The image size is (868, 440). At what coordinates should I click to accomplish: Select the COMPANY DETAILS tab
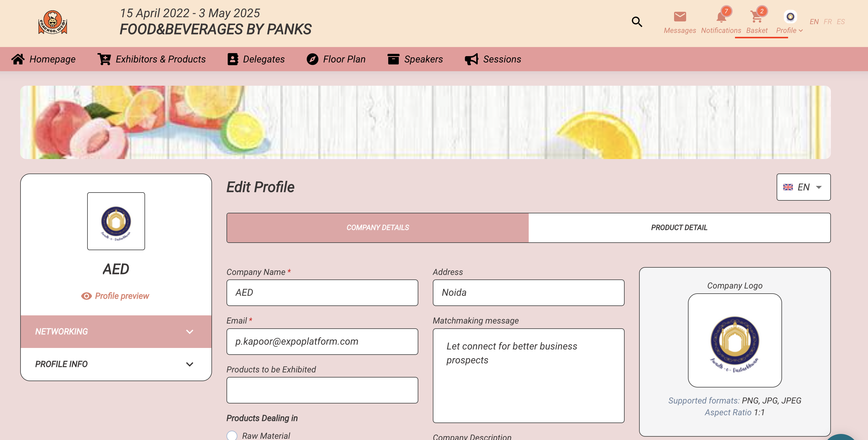377,228
